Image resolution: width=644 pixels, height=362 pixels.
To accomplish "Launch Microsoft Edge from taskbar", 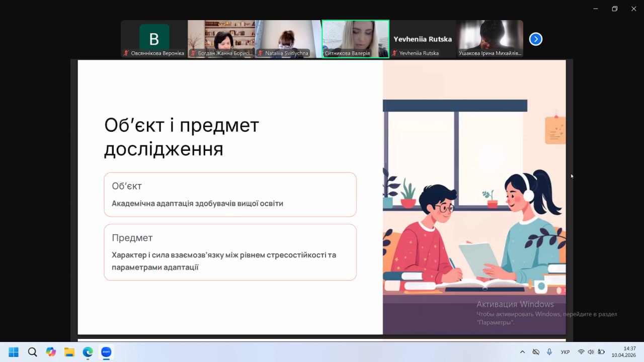I will tap(88, 352).
